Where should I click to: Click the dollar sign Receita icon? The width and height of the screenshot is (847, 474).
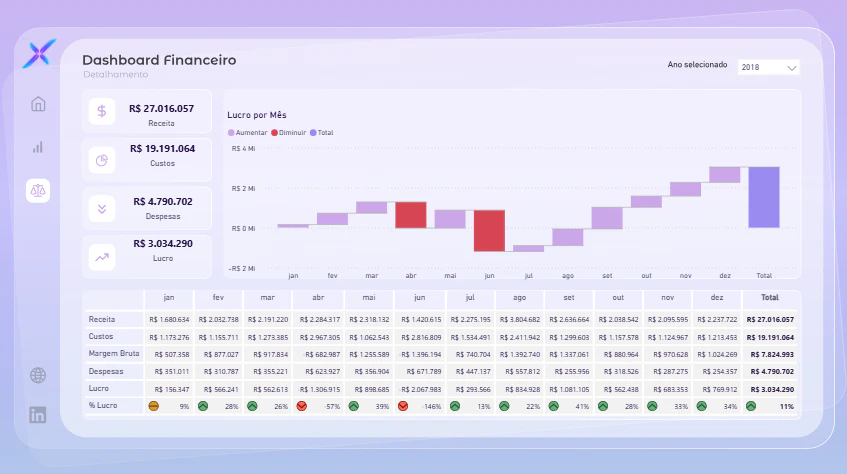coord(102,111)
